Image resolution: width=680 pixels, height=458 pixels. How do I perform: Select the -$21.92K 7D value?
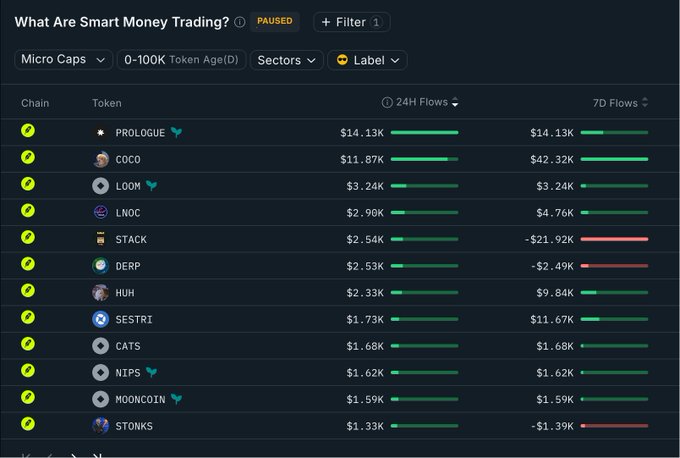coord(549,239)
